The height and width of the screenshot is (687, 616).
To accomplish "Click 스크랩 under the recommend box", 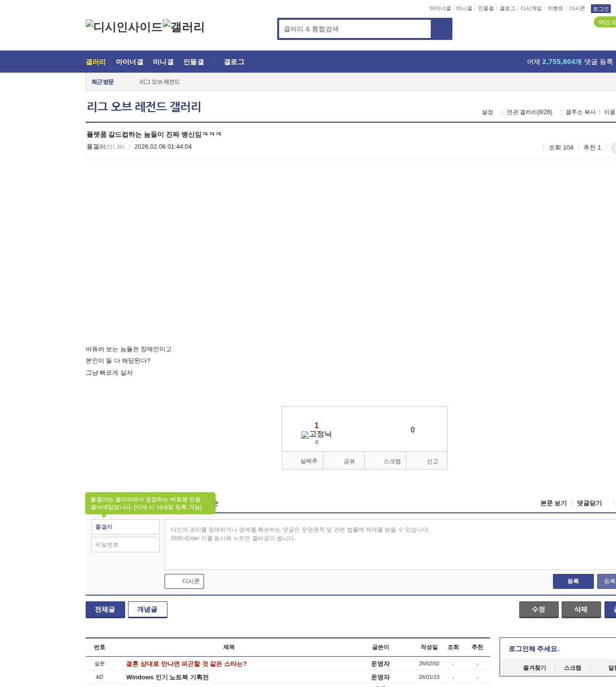I will click(x=385, y=461).
